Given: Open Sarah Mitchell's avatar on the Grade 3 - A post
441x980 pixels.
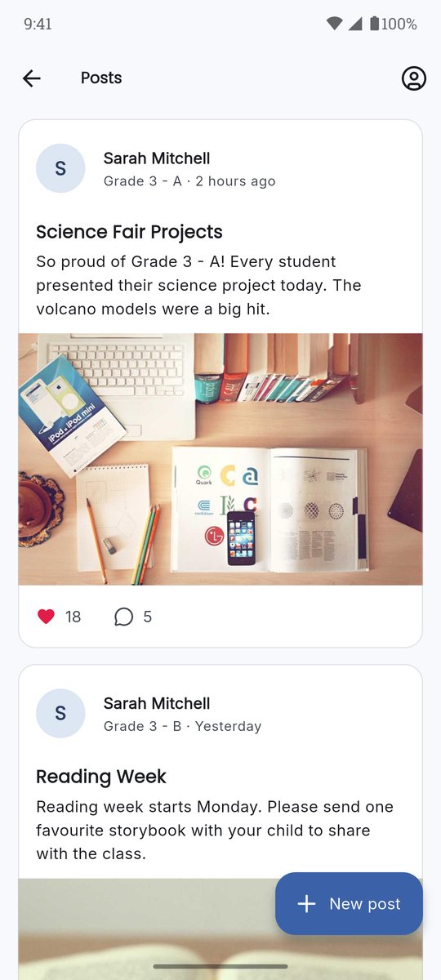Looking at the screenshot, I should click(x=60, y=168).
